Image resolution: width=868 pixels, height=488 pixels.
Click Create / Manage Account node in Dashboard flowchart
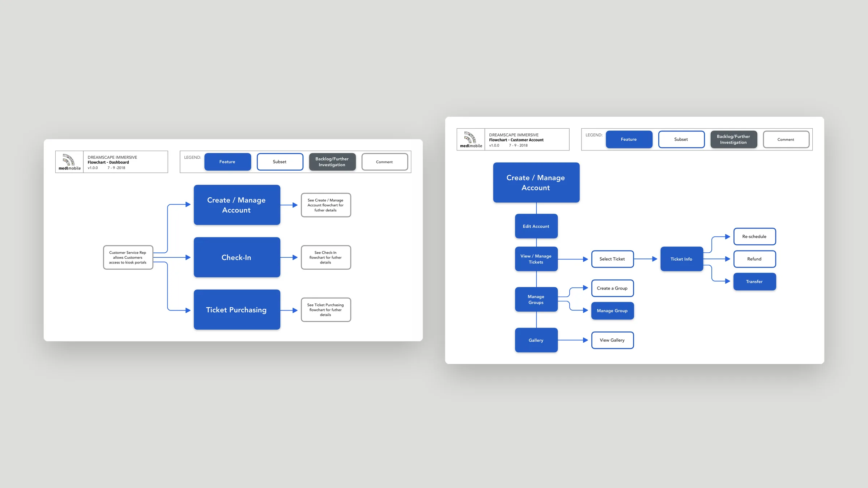tap(237, 205)
